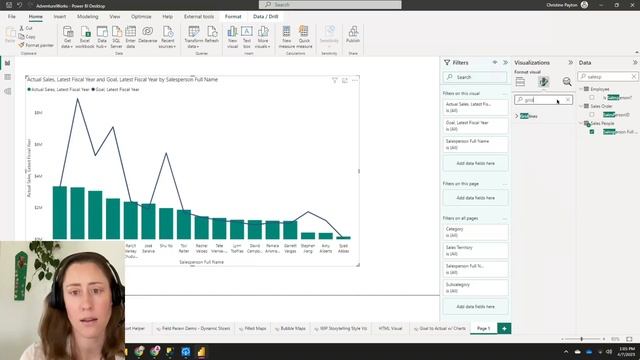Collapse the Employee table

coord(581,89)
